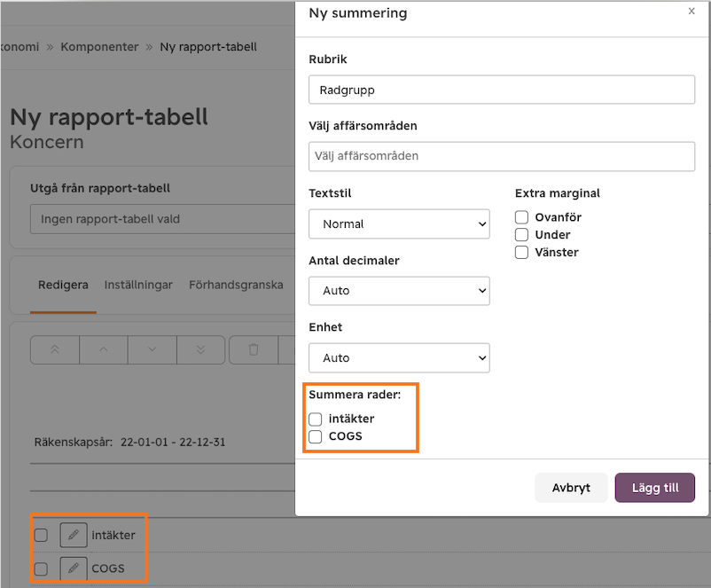711x588 pixels.
Task: Click the Koncern subtitle text
Action: [47, 142]
